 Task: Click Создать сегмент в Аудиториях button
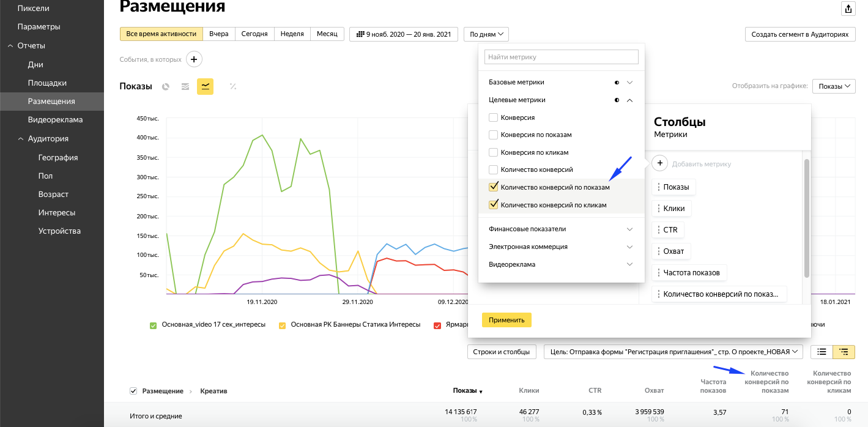(799, 34)
